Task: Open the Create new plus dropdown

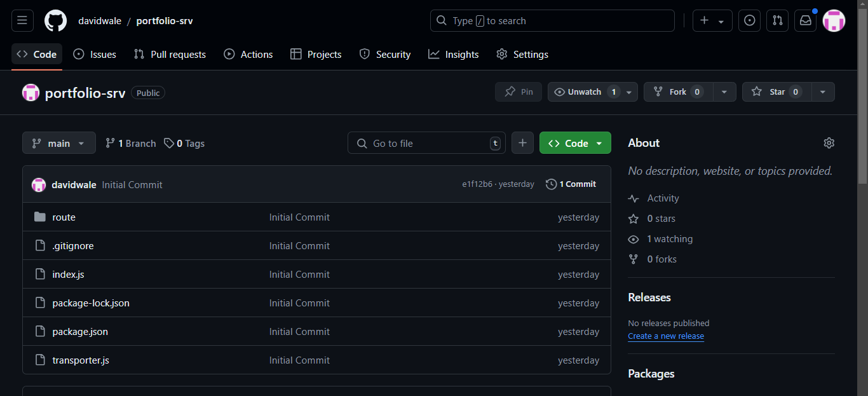Action: [x=712, y=21]
